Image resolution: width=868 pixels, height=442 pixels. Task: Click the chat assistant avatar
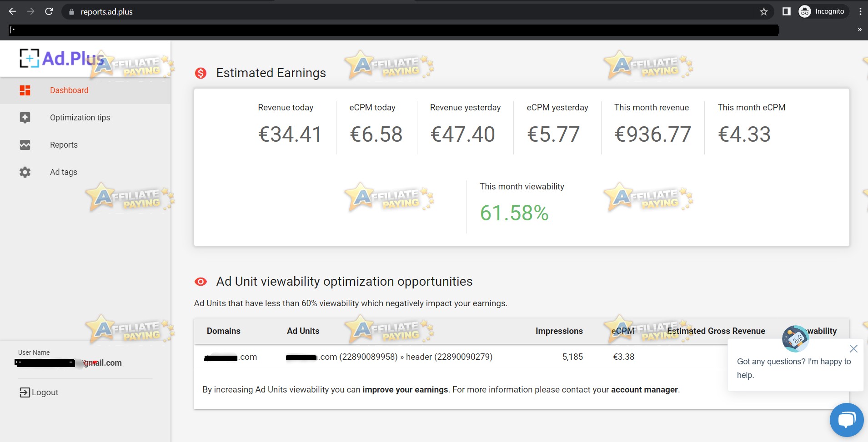pos(795,338)
